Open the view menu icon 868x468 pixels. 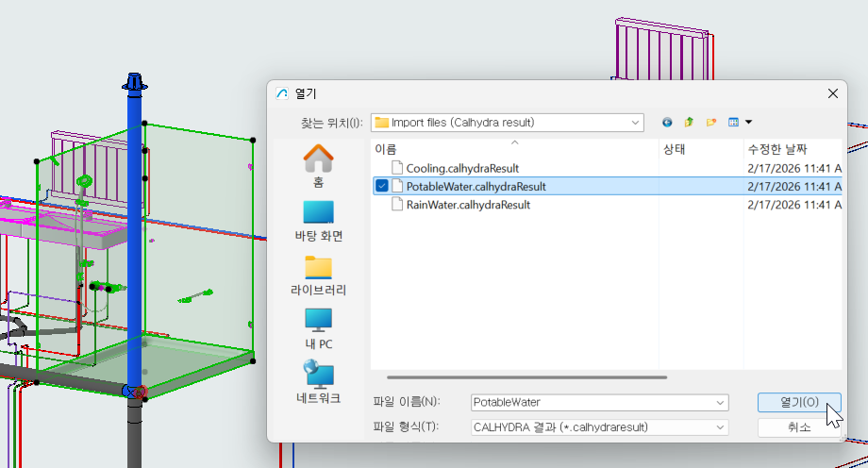tap(733, 123)
